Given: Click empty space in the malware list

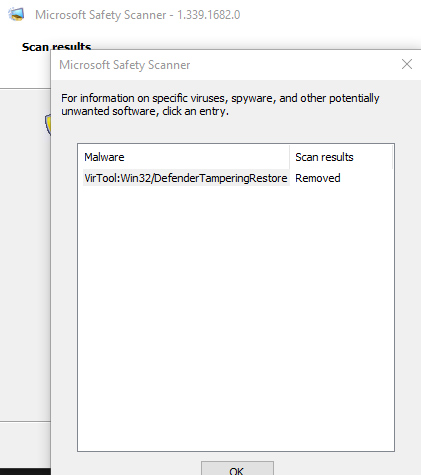Looking at the screenshot, I should click(236, 317).
